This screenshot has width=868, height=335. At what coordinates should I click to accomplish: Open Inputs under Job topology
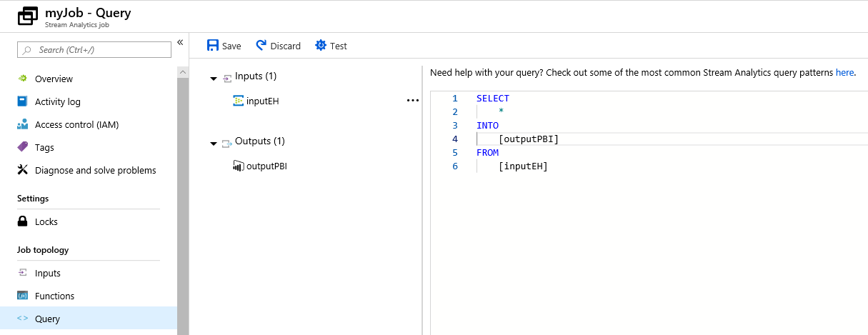[x=47, y=273]
